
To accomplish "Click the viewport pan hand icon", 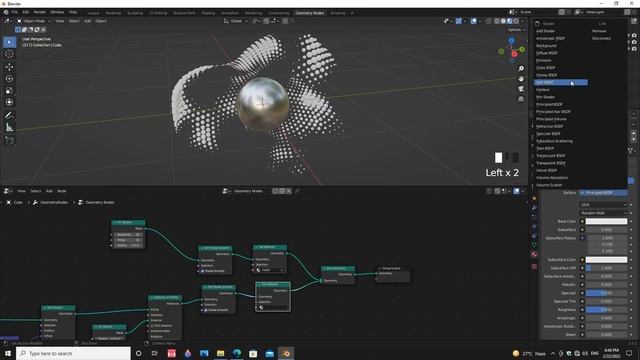I will 521,79.
